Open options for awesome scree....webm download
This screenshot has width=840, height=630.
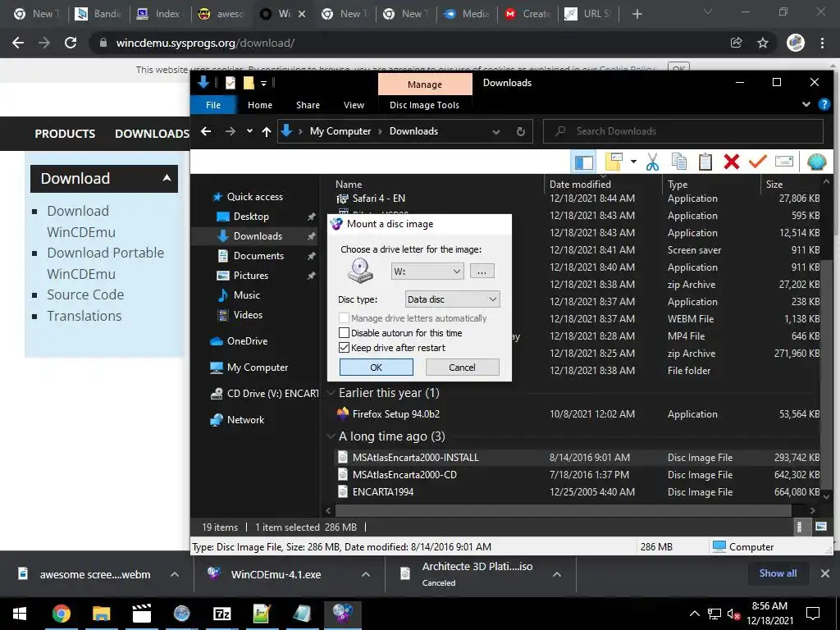click(x=175, y=574)
